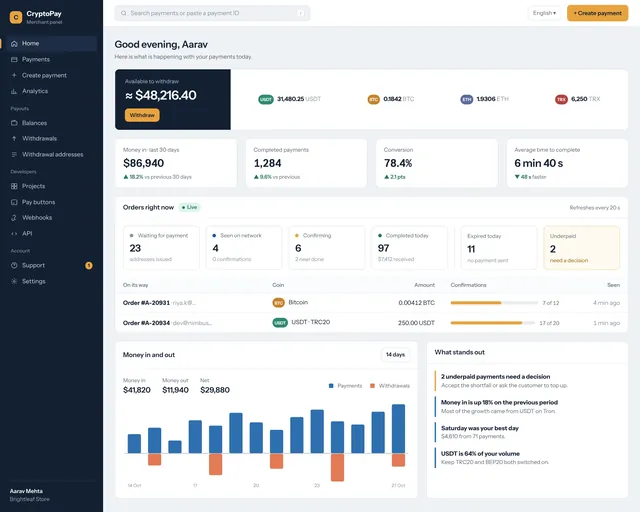Open Balances in sidebar
640x512 pixels.
pyautogui.click(x=51, y=123)
